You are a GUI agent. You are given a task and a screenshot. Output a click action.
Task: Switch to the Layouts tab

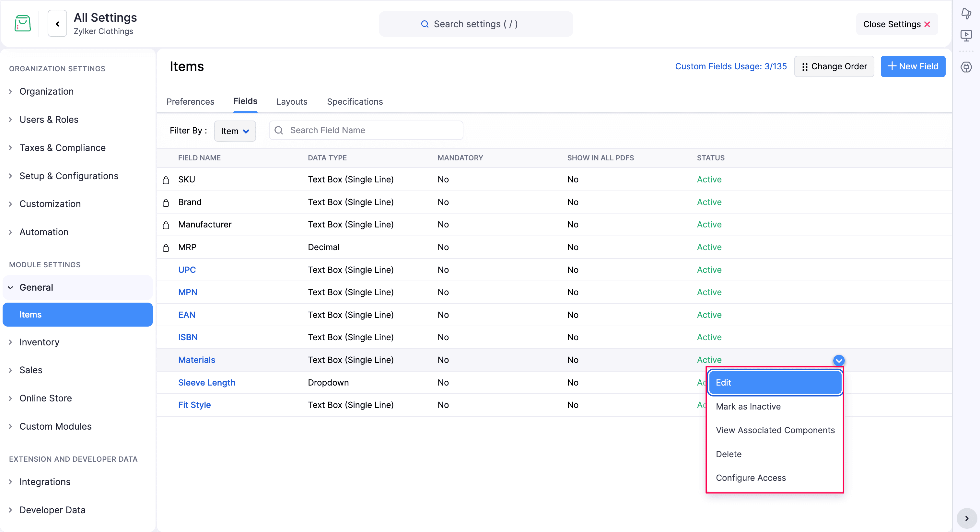292,102
